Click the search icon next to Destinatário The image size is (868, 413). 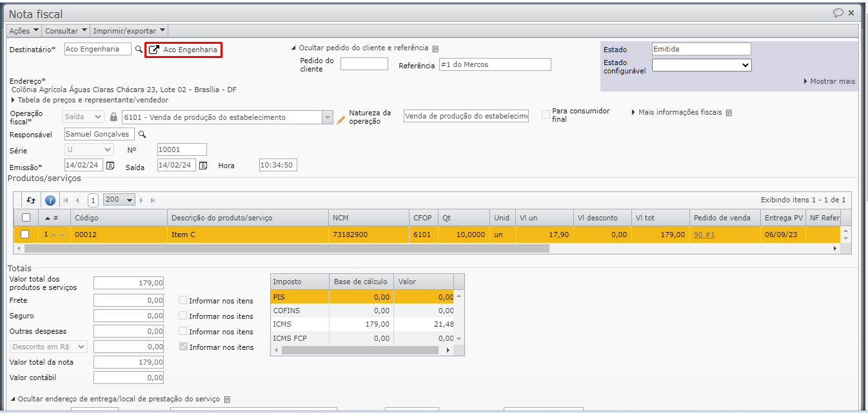coord(138,49)
